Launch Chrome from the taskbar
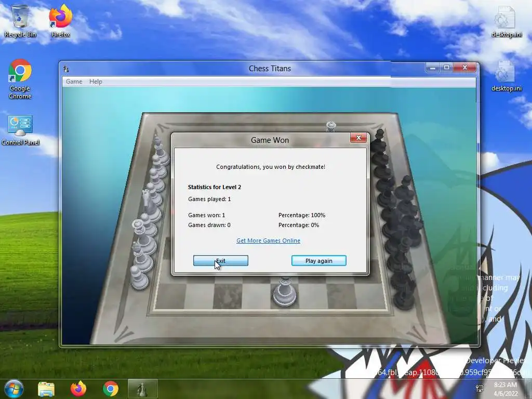This screenshot has height=399, width=532. 111,389
